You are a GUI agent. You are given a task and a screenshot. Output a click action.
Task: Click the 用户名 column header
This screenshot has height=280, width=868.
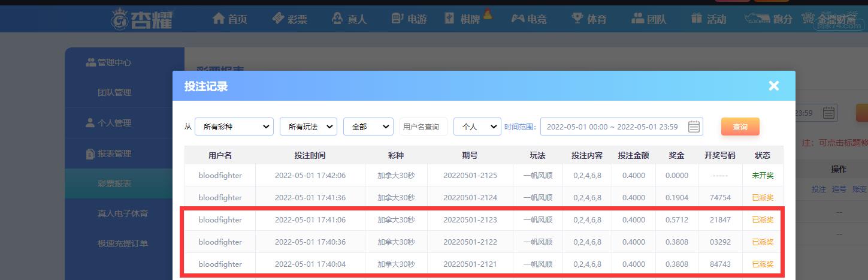[x=220, y=155]
